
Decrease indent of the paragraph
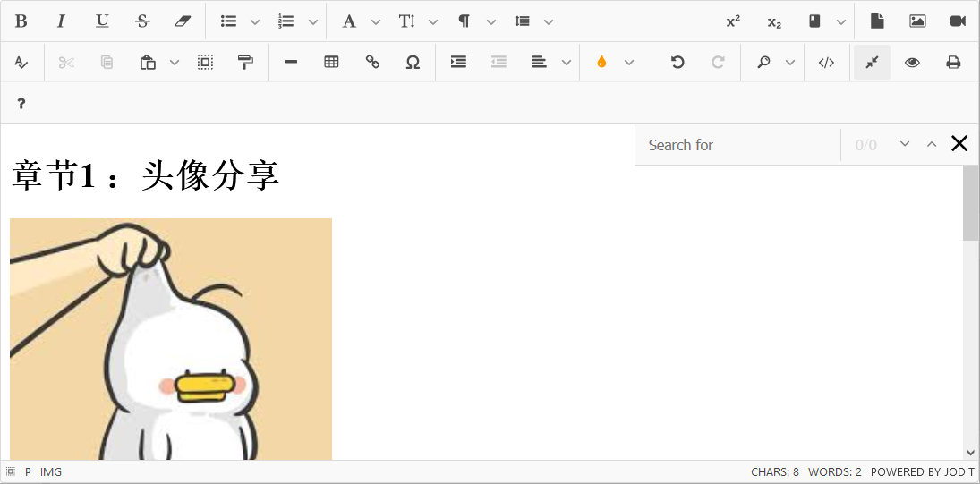(499, 63)
